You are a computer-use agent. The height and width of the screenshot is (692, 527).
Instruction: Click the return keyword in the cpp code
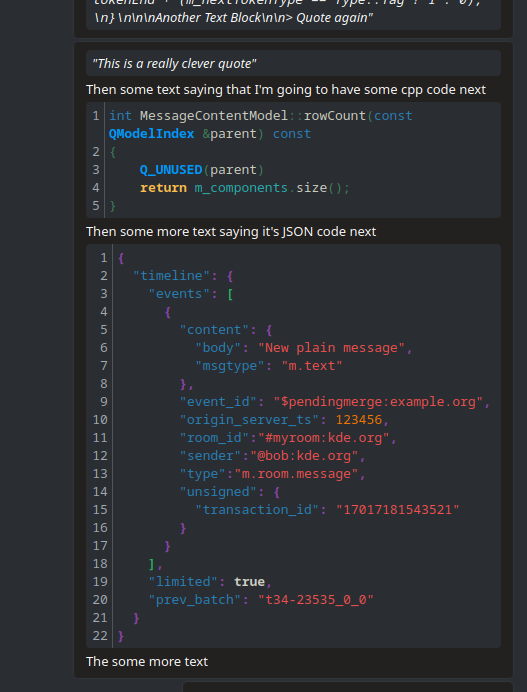tap(163, 188)
